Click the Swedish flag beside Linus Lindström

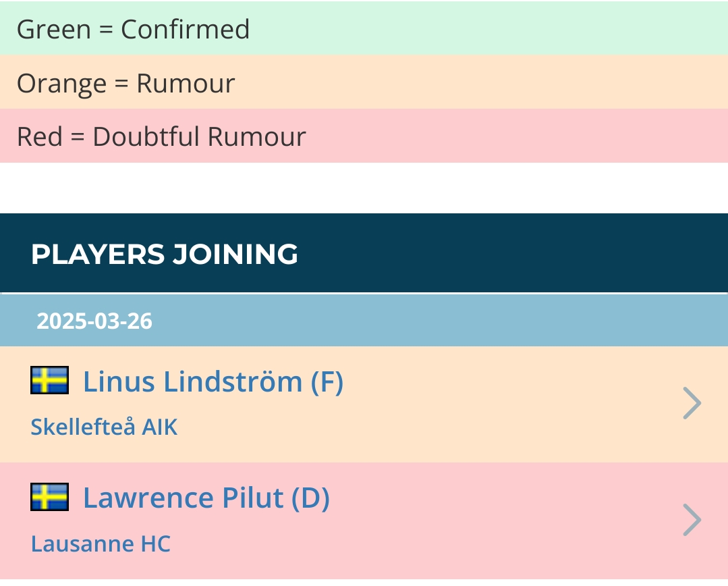coord(50,380)
